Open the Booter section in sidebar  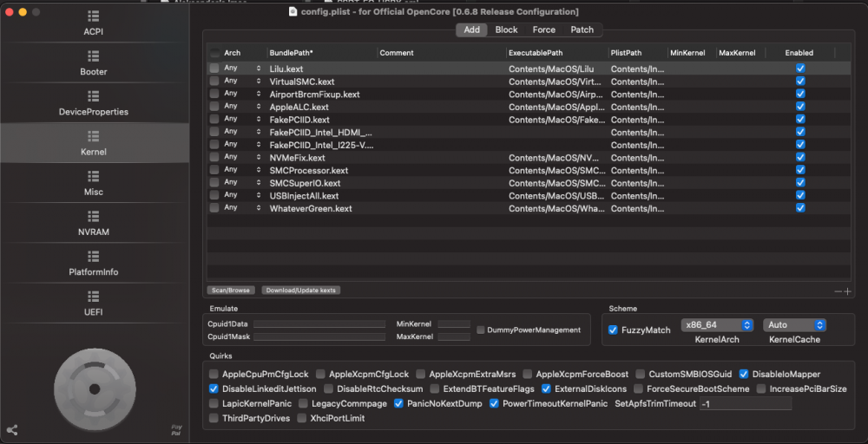(94, 62)
